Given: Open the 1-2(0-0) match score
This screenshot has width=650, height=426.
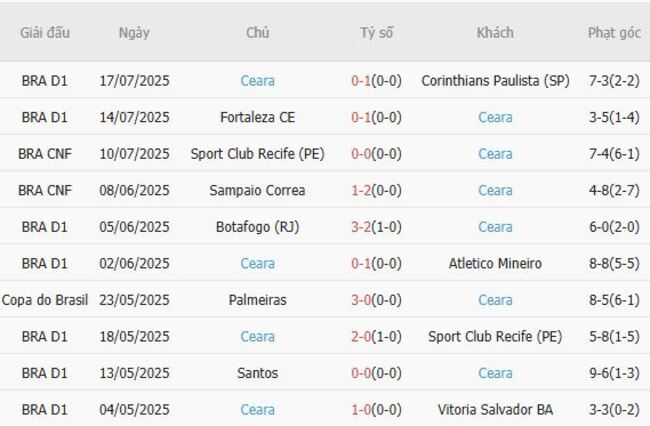Looking at the screenshot, I should 376,190.
